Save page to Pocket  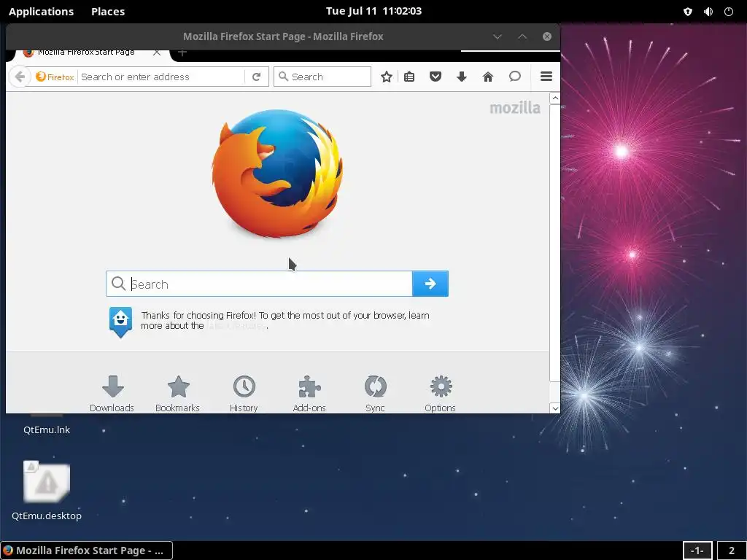tap(436, 77)
